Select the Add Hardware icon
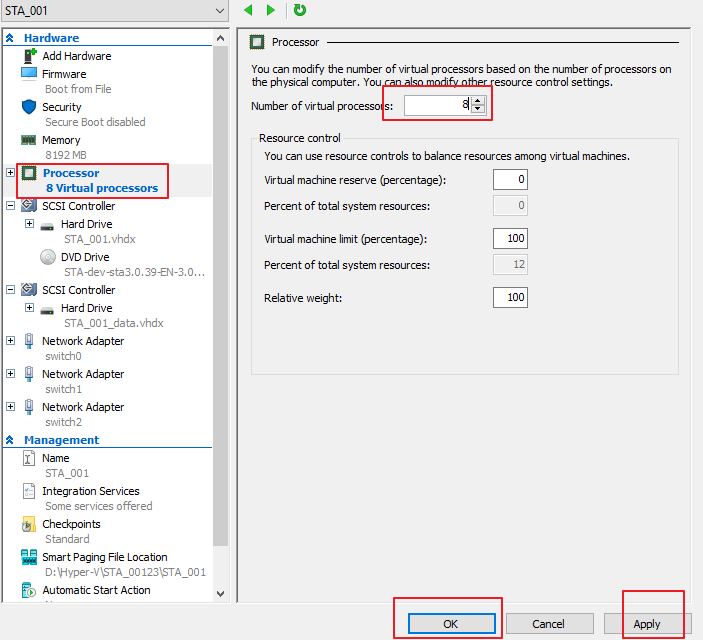 point(30,56)
